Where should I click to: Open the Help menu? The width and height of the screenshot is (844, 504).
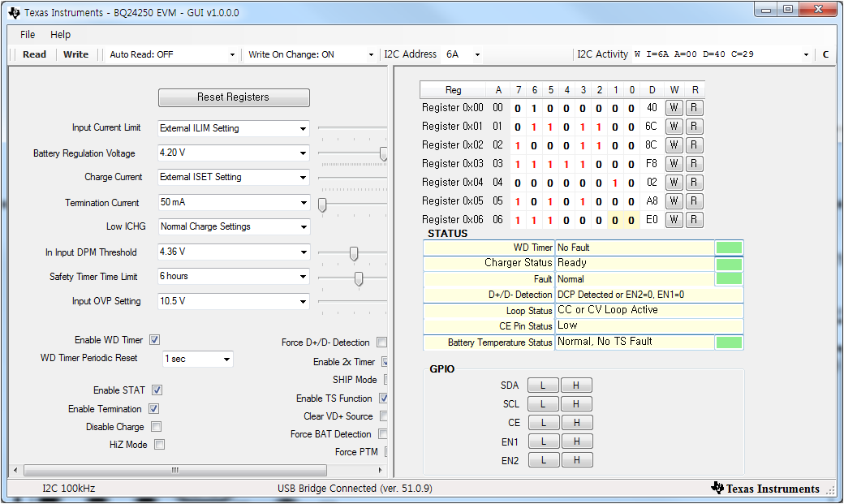click(60, 34)
